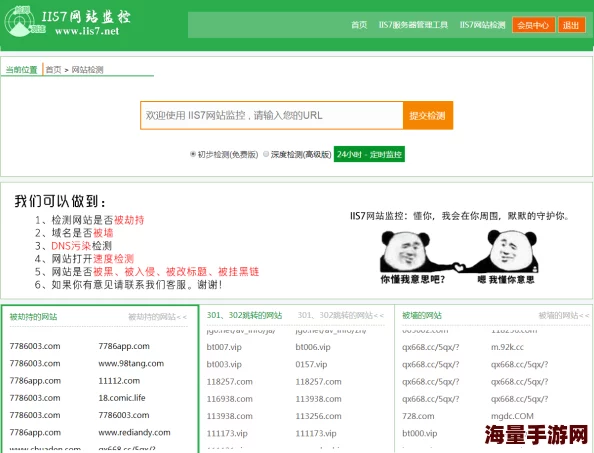Image resolution: width=594 pixels, height=453 pixels.
Task: Click the green 被墙的网站 panel heading
Action: pos(422,315)
